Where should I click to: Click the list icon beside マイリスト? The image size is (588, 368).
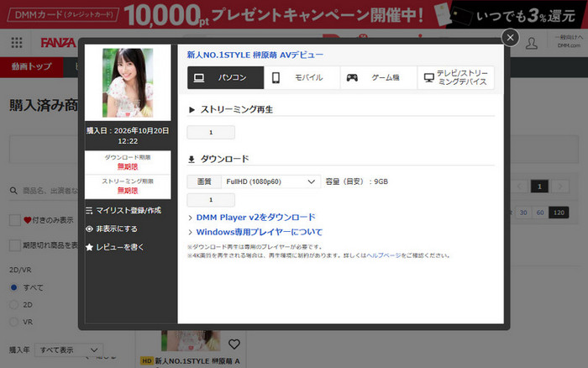(x=89, y=210)
